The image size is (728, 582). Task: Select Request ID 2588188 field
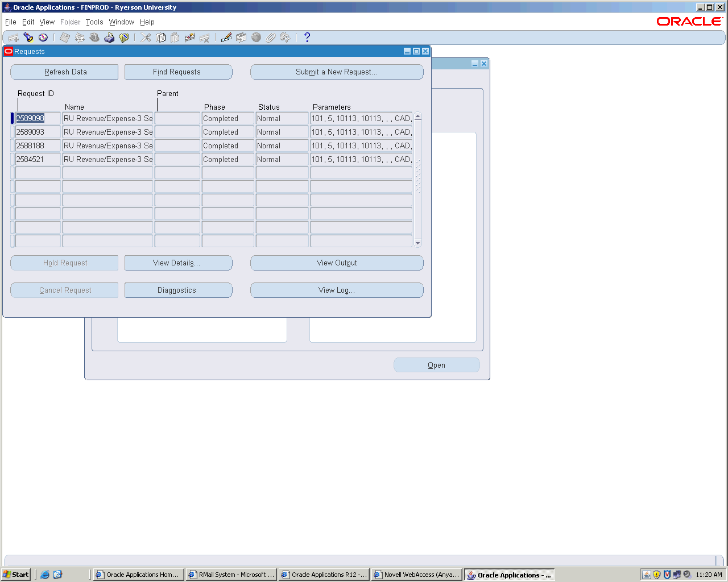point(38,146)
